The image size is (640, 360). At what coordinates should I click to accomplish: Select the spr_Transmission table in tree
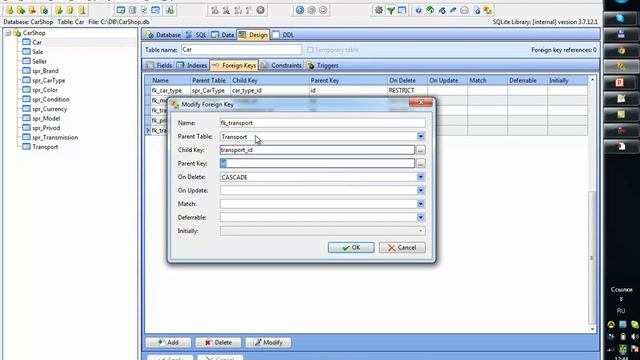(x=55, y=138)
